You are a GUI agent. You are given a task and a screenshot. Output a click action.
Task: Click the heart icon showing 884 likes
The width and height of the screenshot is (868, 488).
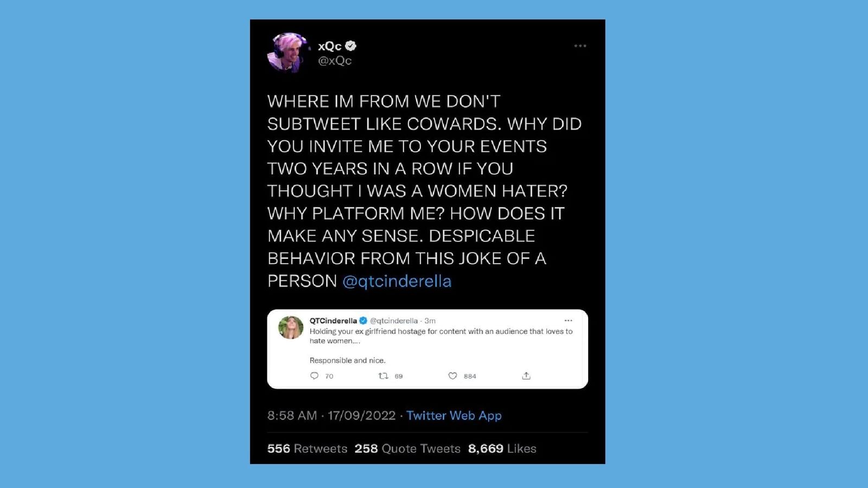(x=452, y=375)
